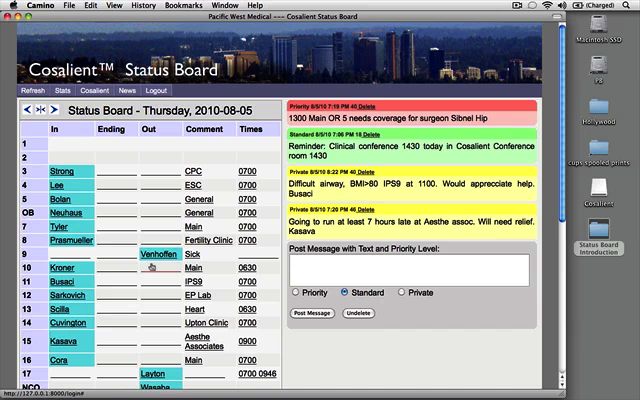The height and width of the screenshot is (400, 640).
Task: Select the Private radio button
Action: click(401, 292)
